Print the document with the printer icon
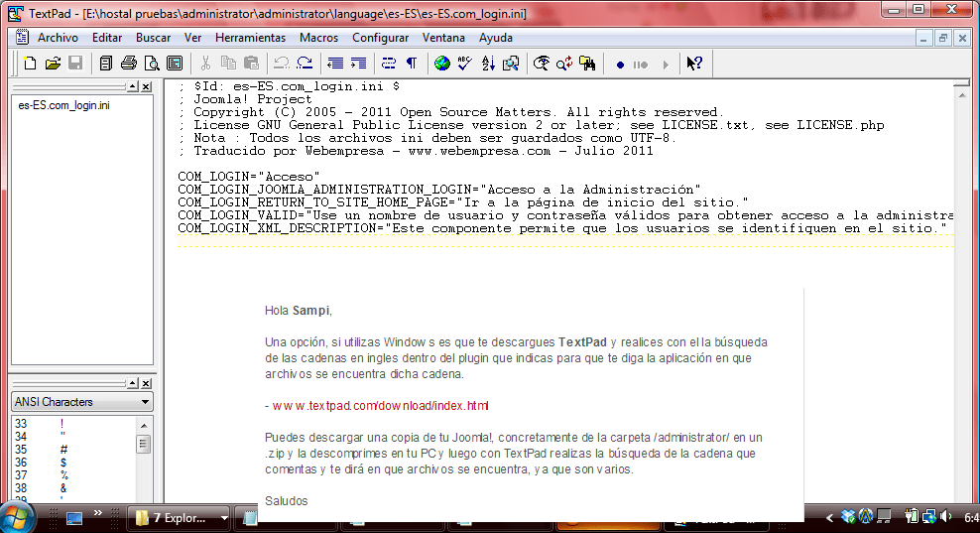Screen dimensions: 980x533 pos(129,64)
